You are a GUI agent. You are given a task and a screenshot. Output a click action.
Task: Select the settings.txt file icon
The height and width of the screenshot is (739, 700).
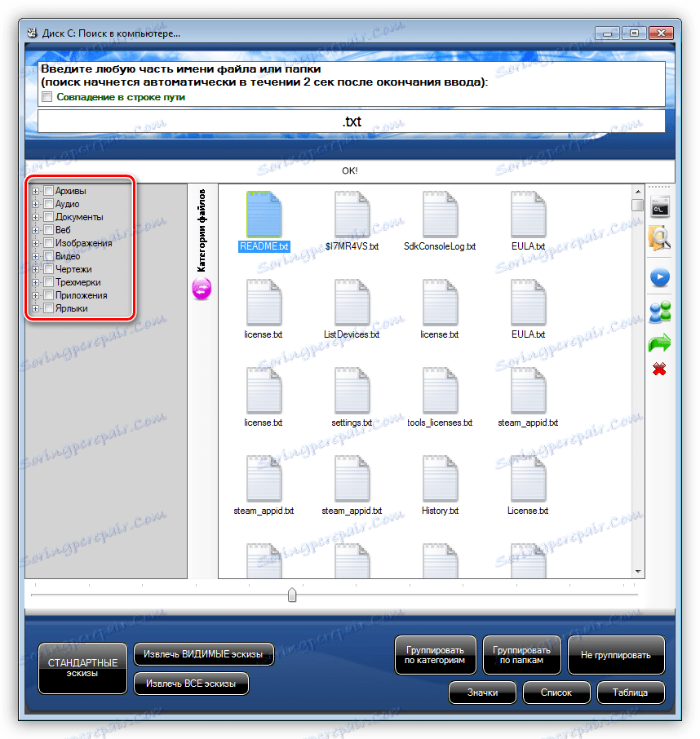[352, 391]
